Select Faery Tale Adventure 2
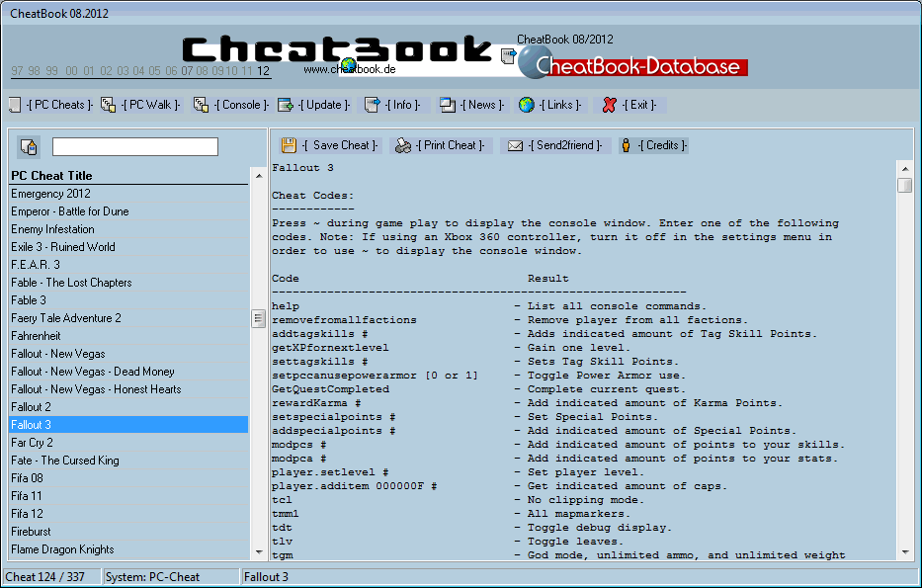The height and width of the screenshot is (588, 922). point(128,318)
